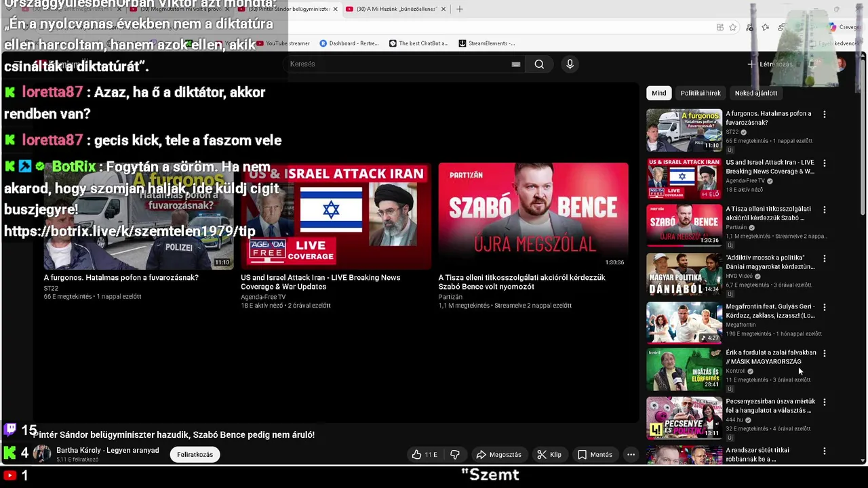Click the A Tisza elleni titkosszolgálati akcióról title
Viewport: 868px width, 488px height.
[x=521, y=282]
